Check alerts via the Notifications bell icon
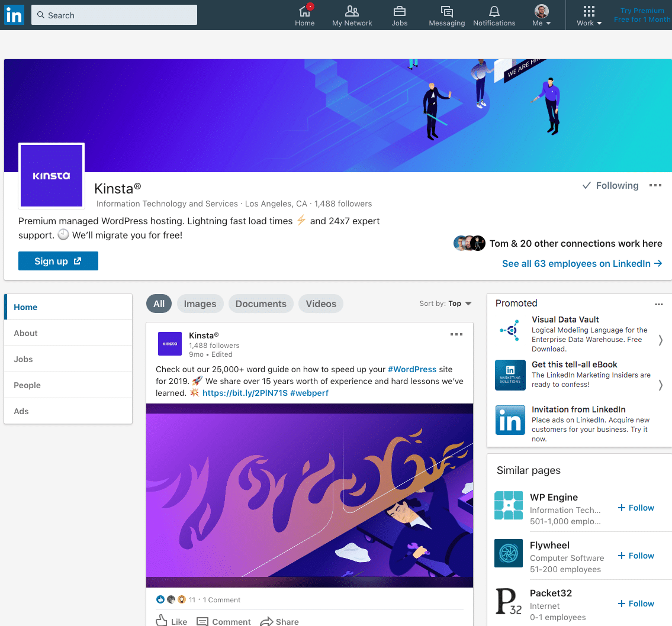This screenshot has width=672, height=626. coord(494,12)
